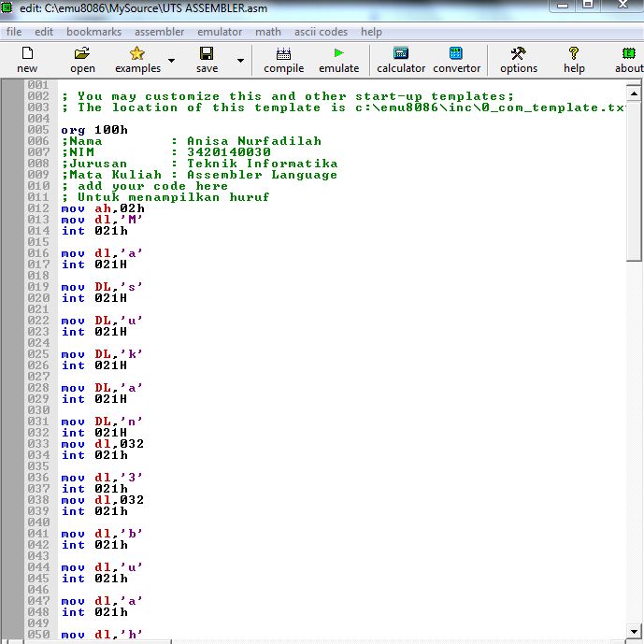Open the edit menu
This screenshot has width=644, height=644.
click(x=44, y=32)
